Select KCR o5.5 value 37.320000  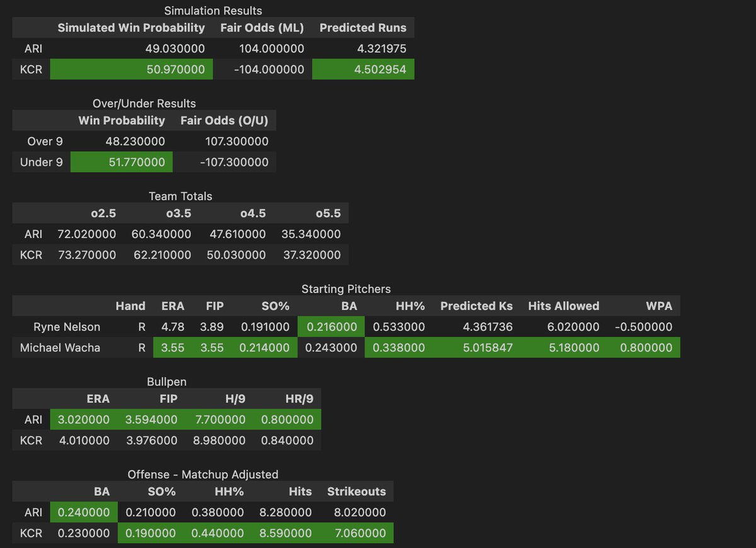(311, 254)
